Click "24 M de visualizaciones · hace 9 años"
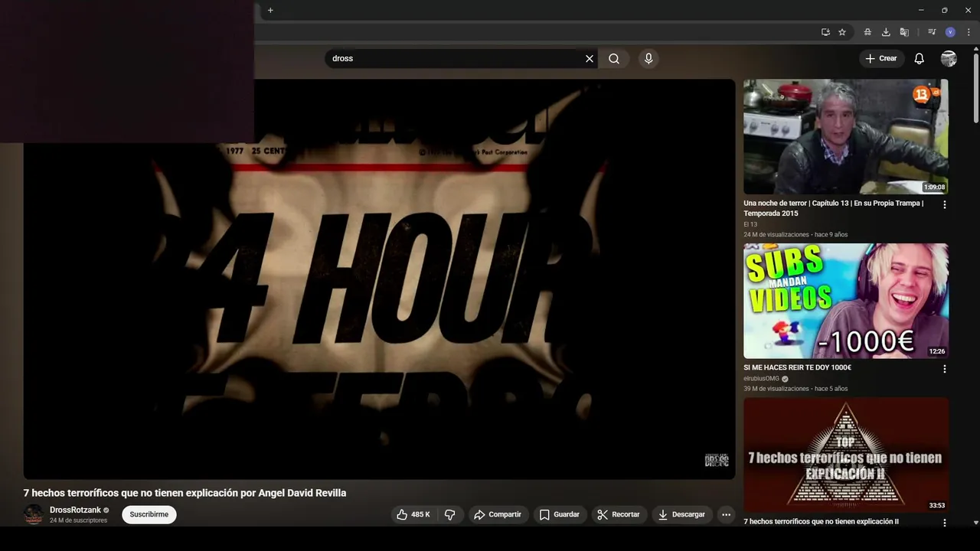This screenshot has width=980, height=551. coord(795,235)
